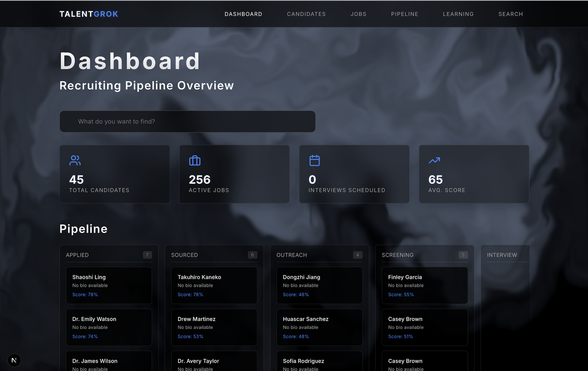
Task: Focus the "What do you want to find?" field
Action: [187, 121]
